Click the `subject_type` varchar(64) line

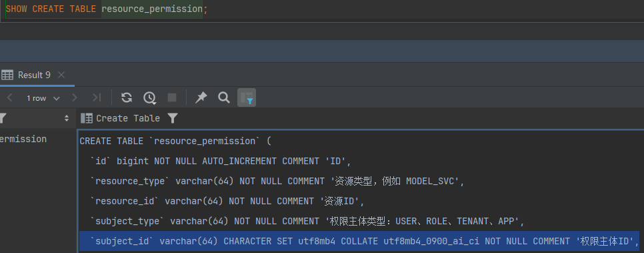coord(307,222)
